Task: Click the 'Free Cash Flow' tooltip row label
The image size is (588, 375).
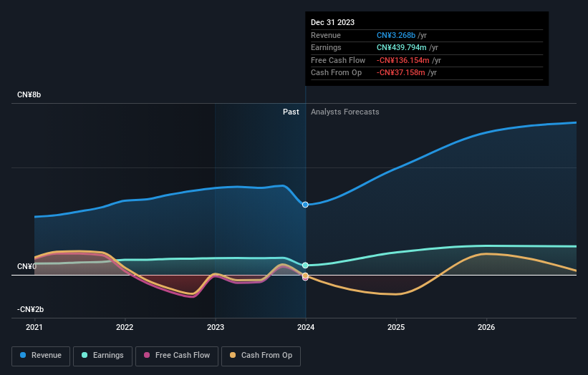Action: [x=338, y=60]
